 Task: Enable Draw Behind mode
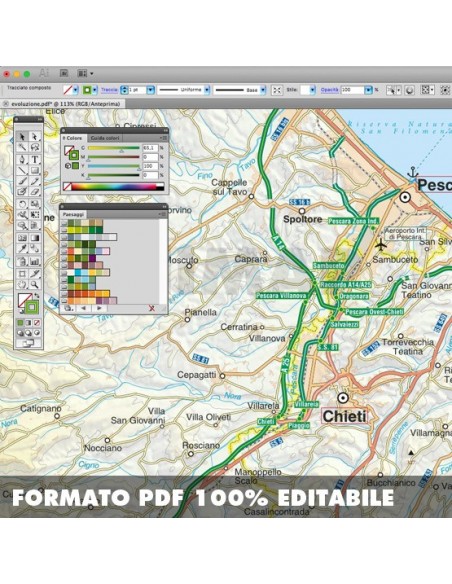tap(29, 333)
